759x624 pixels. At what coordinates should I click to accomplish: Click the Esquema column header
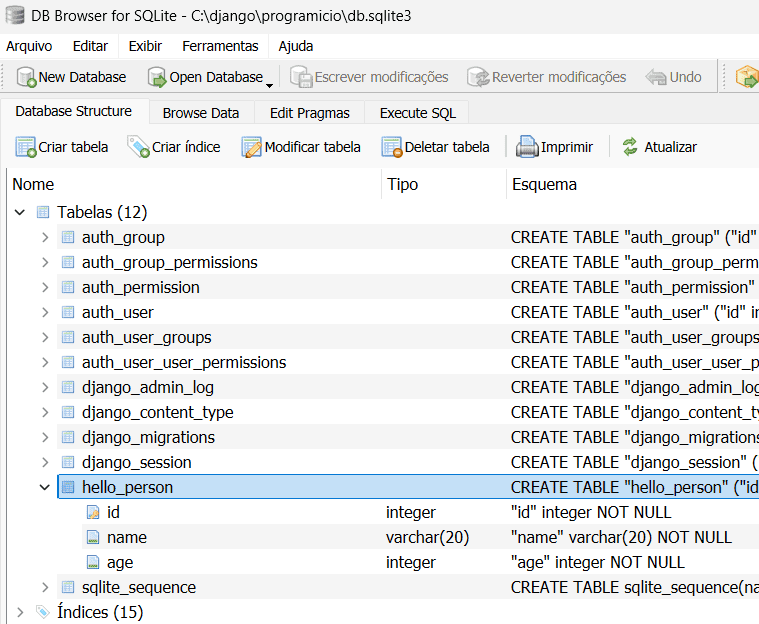633,184
